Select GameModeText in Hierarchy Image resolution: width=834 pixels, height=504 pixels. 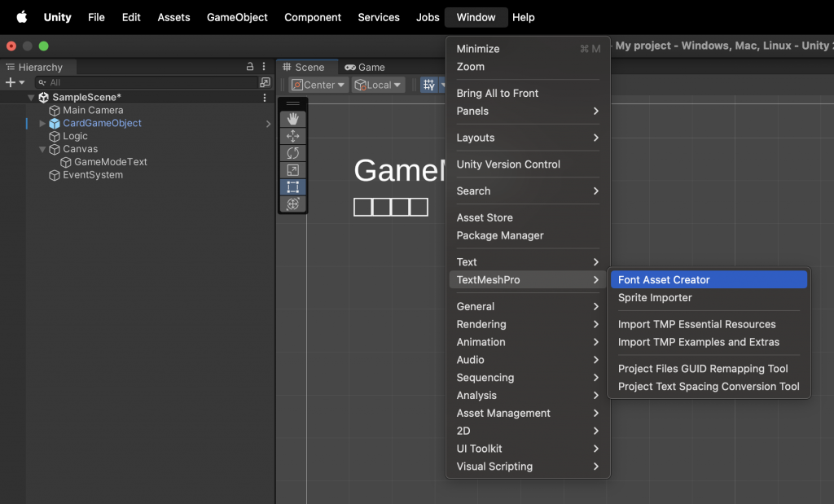click(x=111, y=162)
